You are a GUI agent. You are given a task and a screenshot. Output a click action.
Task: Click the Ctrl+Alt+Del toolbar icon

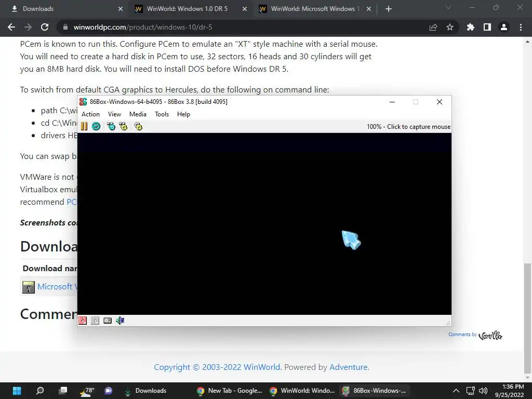[x=111, y=127]
